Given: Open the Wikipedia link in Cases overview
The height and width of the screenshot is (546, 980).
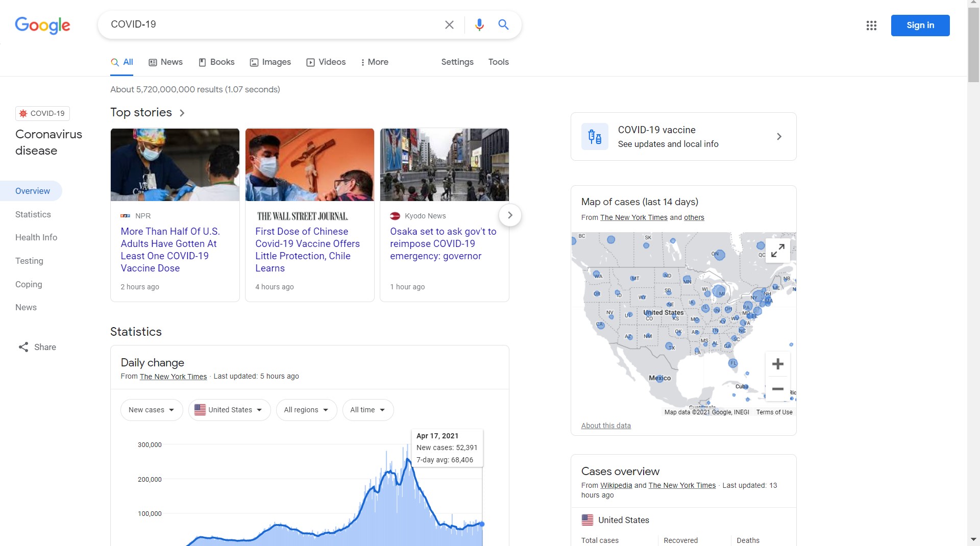Looking at the screenshot, I should [x=616, y=485].
